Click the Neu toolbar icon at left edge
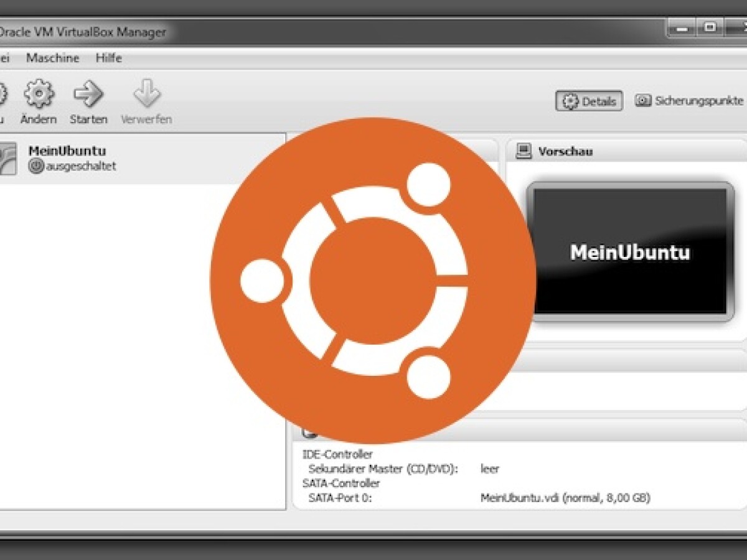The height and width of the screenshot is (560, 747). pyautogui.click(x=2, y=95)
